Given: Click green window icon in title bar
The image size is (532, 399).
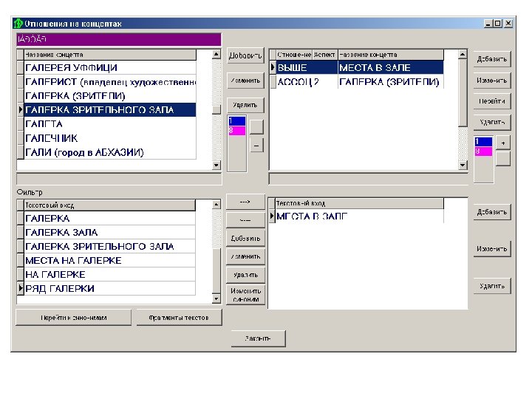Looking at the screenshot, I should pyautogui.click(x=18, y=24).
